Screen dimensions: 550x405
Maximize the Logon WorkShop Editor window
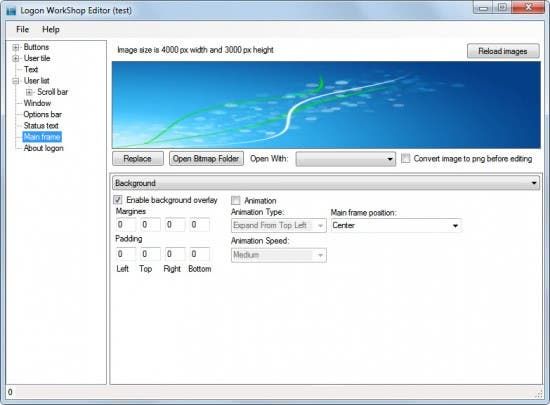(502, 7)
